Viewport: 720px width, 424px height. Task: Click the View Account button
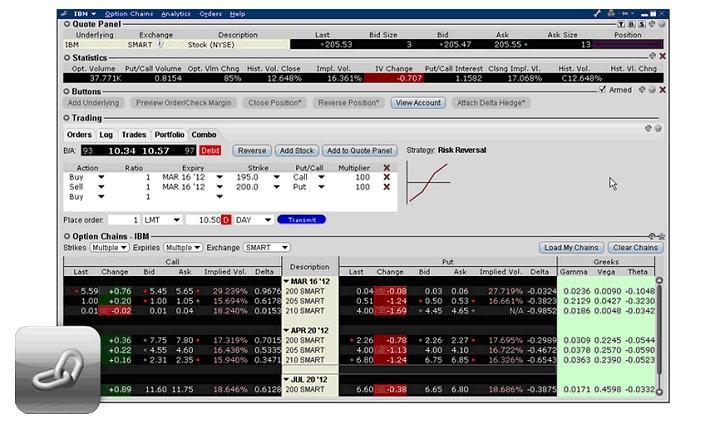point(418,103)
